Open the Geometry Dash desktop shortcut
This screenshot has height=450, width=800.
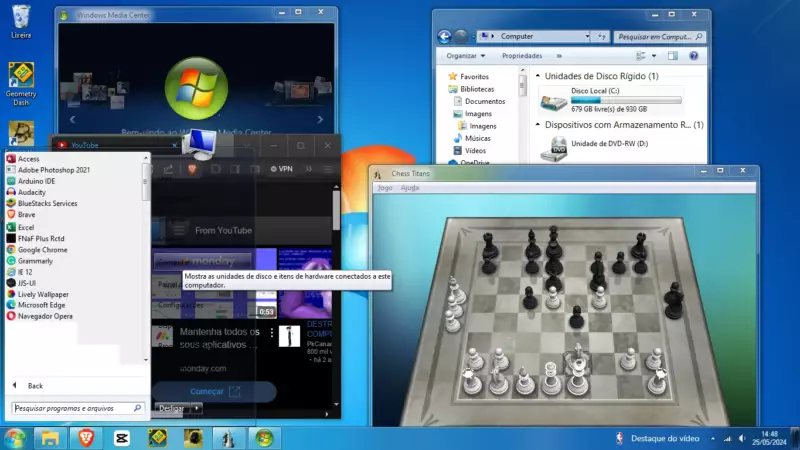[x=21, y=84]
